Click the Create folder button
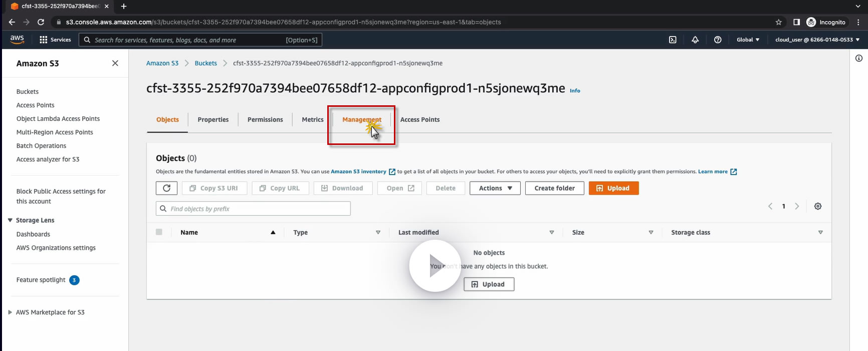Screen dimensions: 868x351 (x=554, y=188)
